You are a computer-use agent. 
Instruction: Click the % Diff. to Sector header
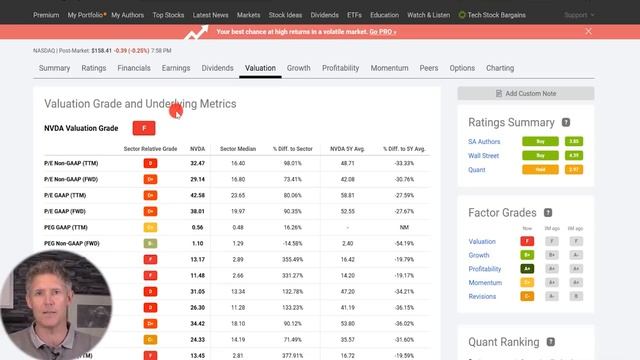293,149
